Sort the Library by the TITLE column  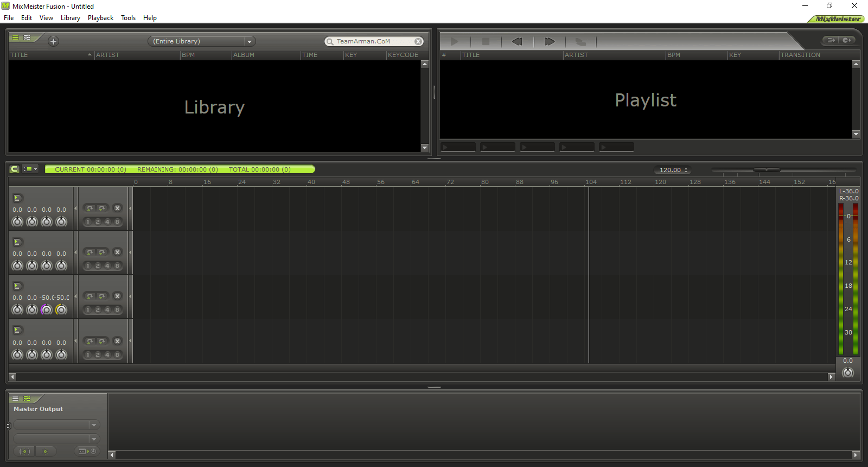tap(51, 55)
